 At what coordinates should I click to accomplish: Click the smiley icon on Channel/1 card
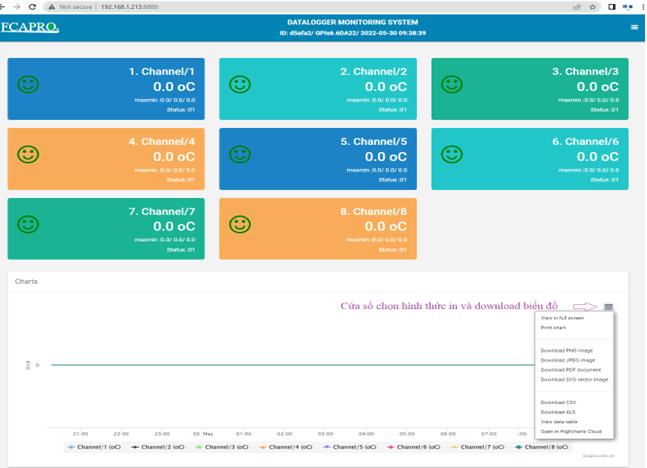(x=28, y=85)
